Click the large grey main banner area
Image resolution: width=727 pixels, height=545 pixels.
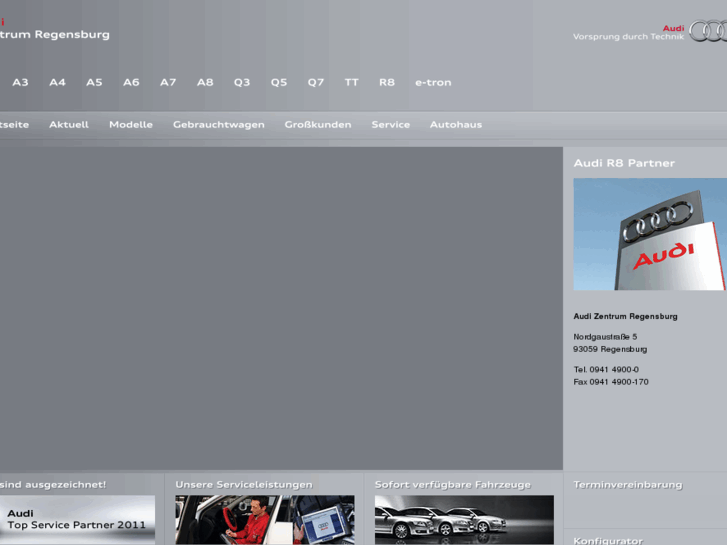pos(281,308)
